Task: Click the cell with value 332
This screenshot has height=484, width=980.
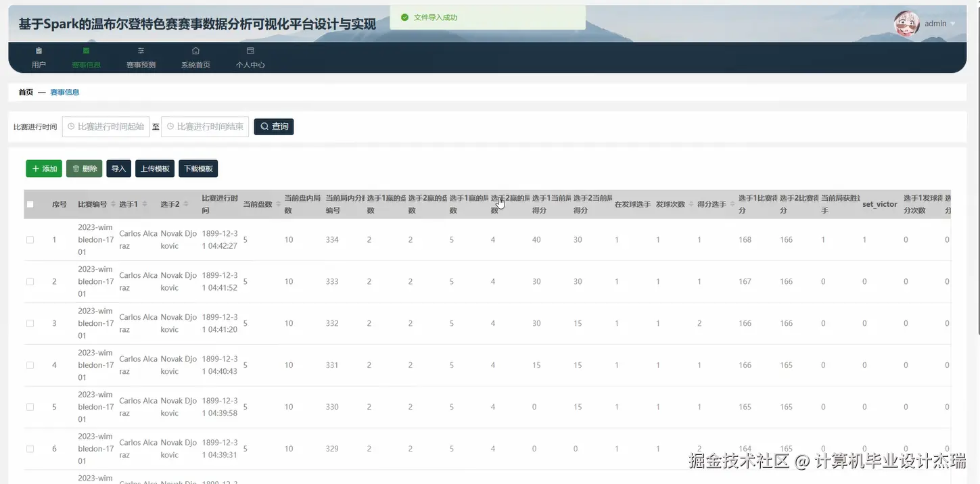Action: (x=332, y=324)
